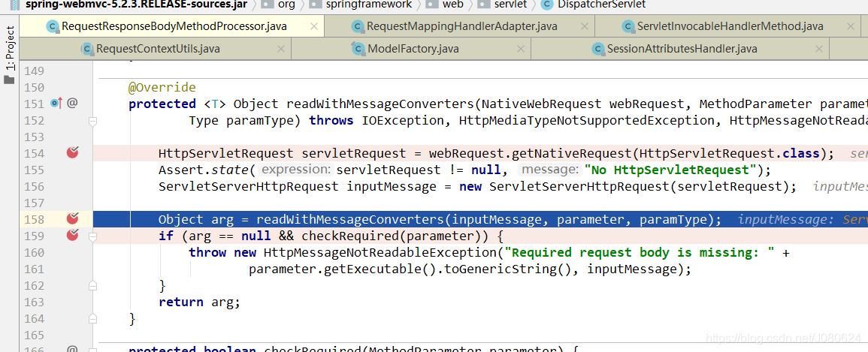Viewport: 868px width, 352px height.
Task: Click the class icon on SessionAttributesHandler.java tab
Action: click(598, 49)
